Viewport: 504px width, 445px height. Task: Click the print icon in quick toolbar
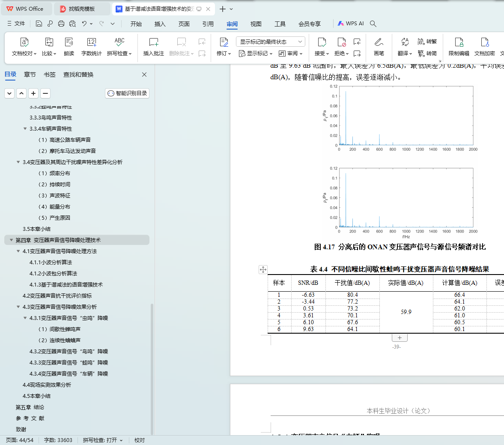coord(61,24)
